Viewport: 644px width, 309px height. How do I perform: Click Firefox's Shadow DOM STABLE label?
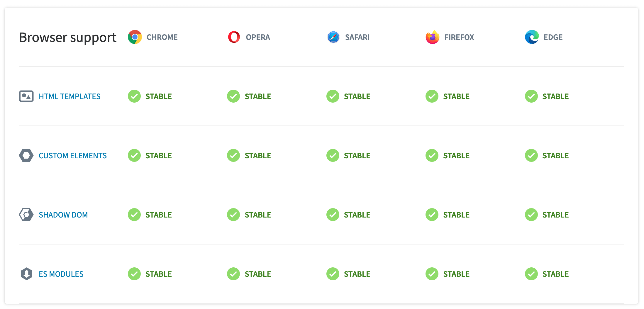tap(456, 215)
